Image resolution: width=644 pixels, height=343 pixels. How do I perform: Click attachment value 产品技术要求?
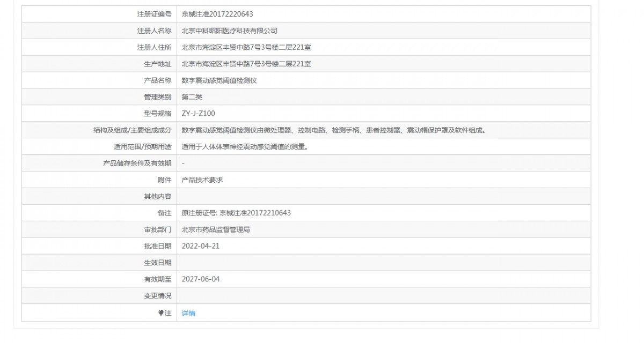[x=202, y=180]
